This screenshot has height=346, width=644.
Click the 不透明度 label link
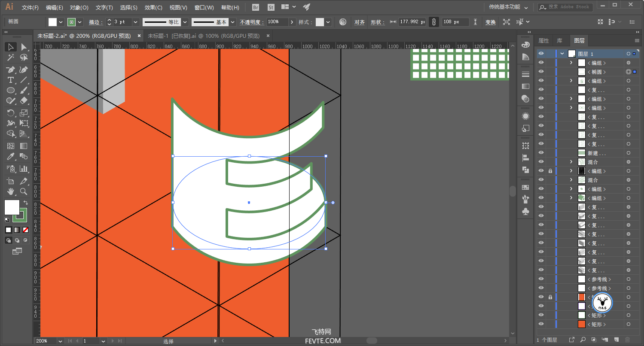(x=252, y=22)
